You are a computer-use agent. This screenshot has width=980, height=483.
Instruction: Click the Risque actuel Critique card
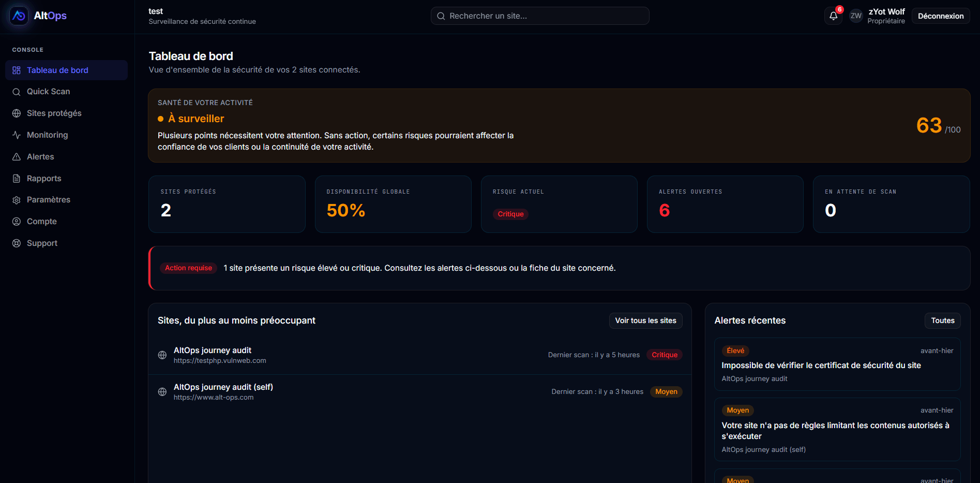[x=559, y=204]
